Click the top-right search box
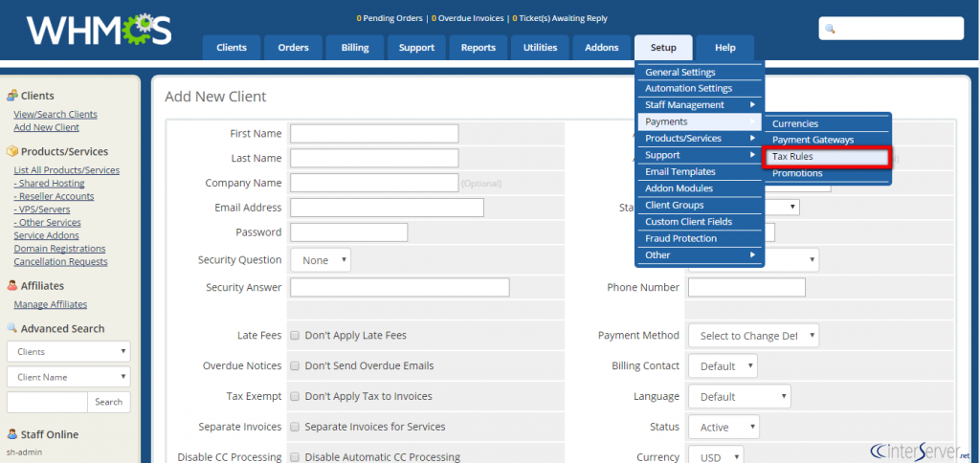 pos(891,29)
